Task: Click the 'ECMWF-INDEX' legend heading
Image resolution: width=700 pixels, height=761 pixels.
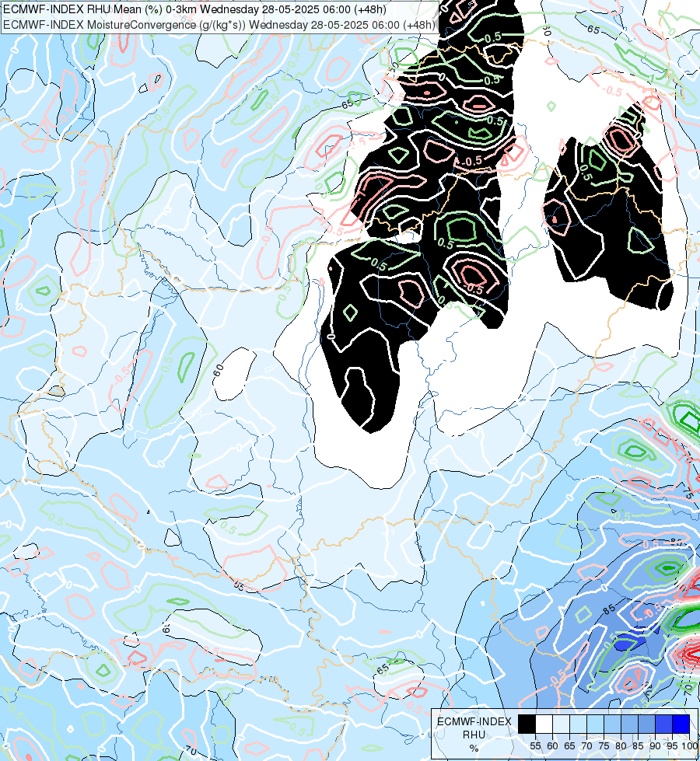Action: pos(474,721)
